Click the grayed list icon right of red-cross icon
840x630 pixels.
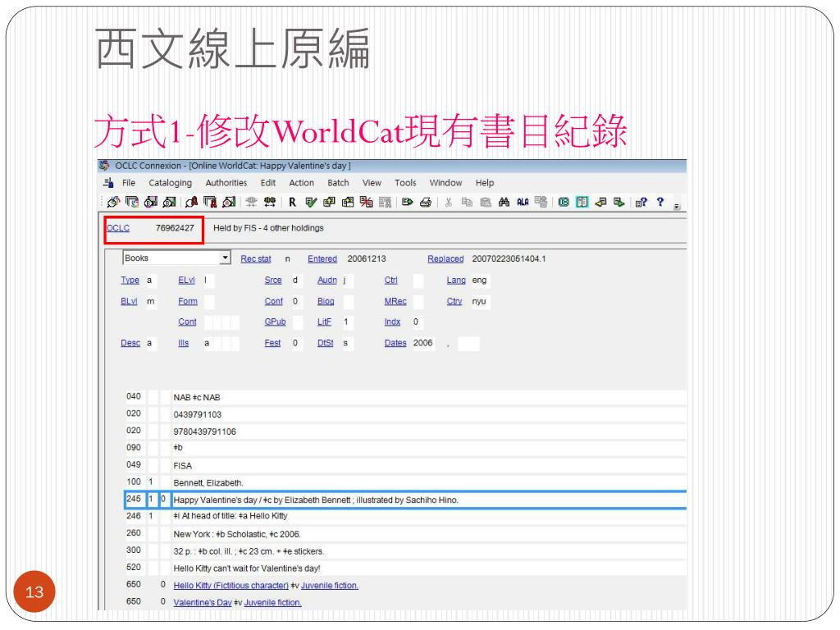click(x=385, y=202)
